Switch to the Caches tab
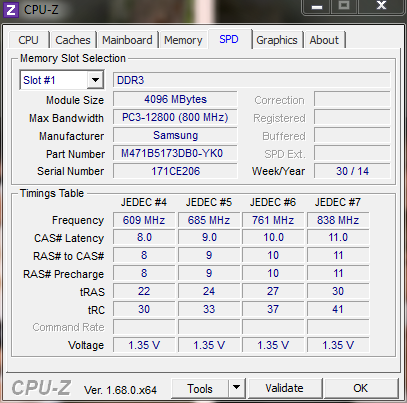This screenshot has width=407, height=403. [73, 40]
